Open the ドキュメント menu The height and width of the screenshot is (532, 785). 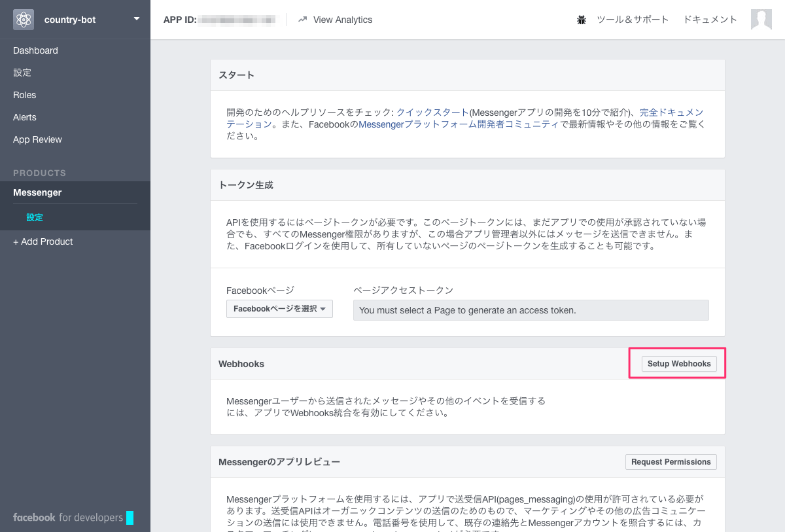click(710, 20)
